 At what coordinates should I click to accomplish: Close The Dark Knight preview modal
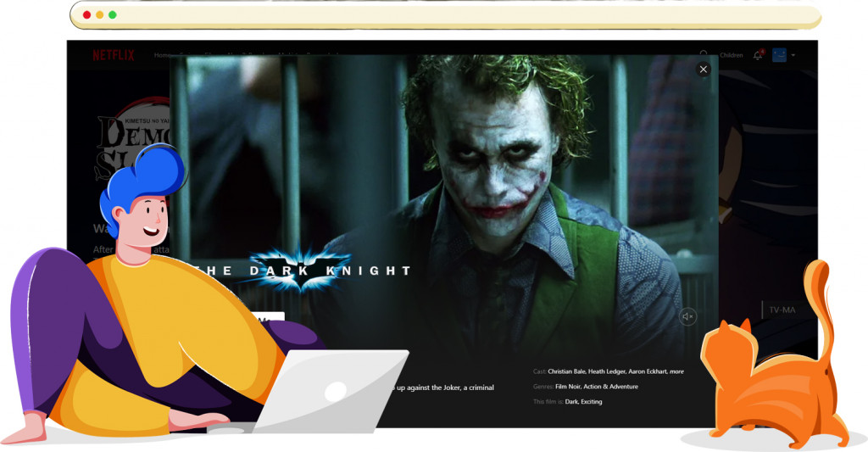(x=703, y=70)
